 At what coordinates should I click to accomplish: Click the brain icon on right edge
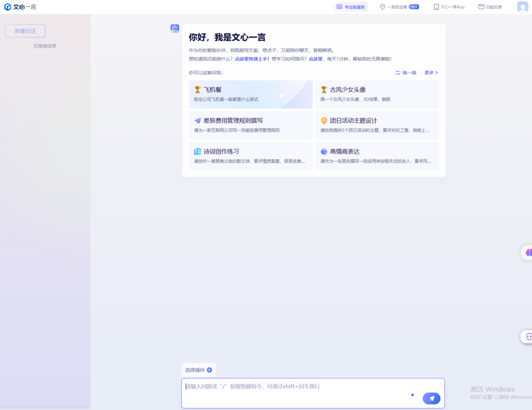528,252
